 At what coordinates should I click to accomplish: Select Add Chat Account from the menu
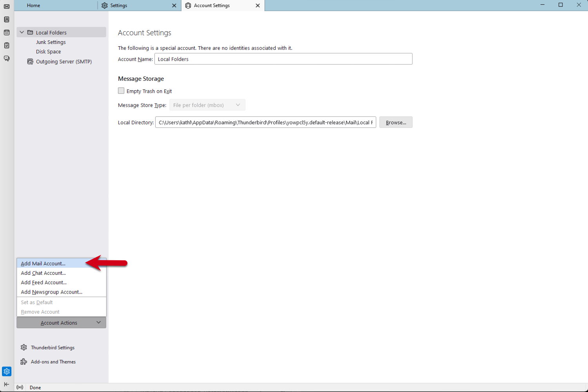coord(43,273)
